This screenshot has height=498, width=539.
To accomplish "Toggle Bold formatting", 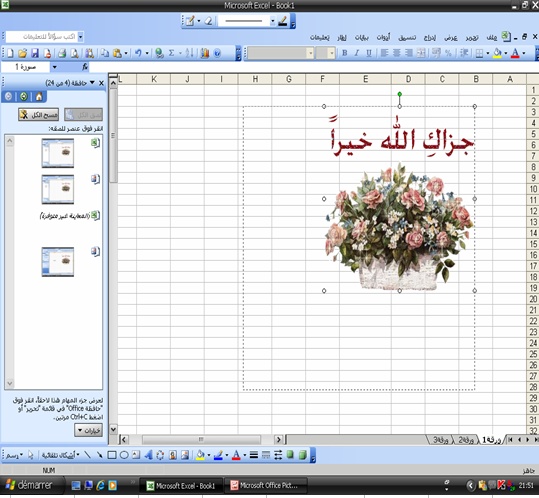I will 345,53.
